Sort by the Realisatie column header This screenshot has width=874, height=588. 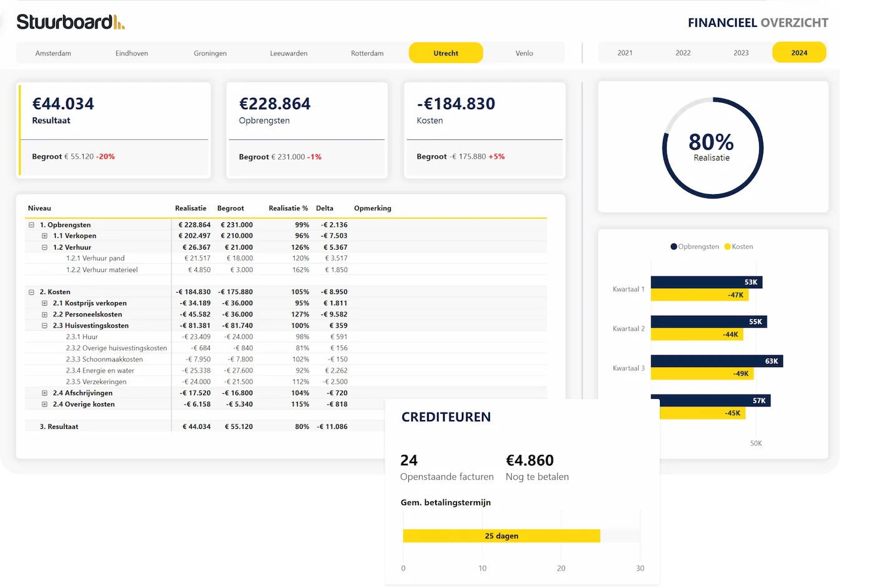pos(190,208)
